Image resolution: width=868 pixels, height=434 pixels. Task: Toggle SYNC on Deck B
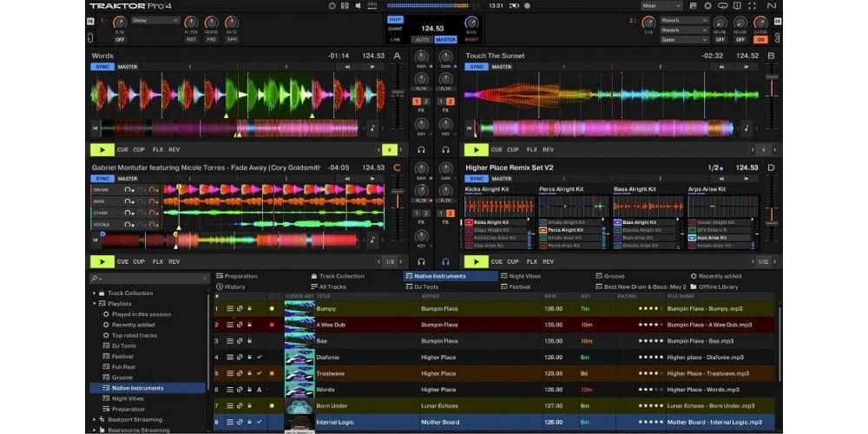(x=476, y=67)
